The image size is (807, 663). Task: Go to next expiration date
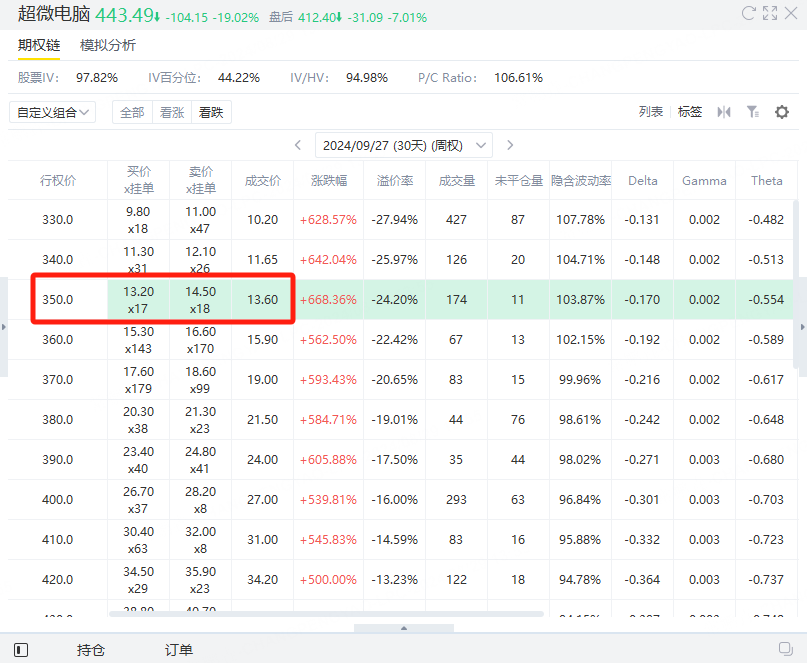(510, 145)
